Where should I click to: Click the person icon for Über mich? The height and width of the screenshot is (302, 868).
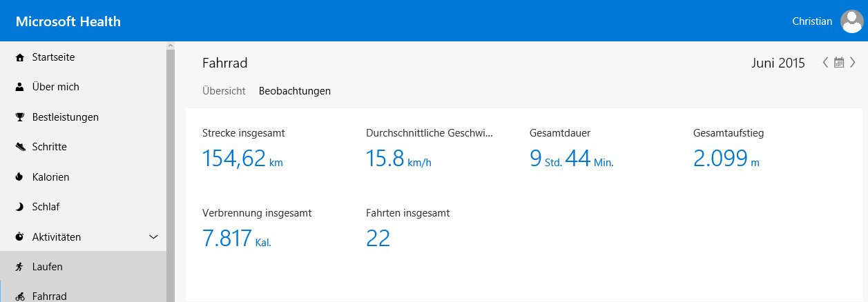click(20, 87)
